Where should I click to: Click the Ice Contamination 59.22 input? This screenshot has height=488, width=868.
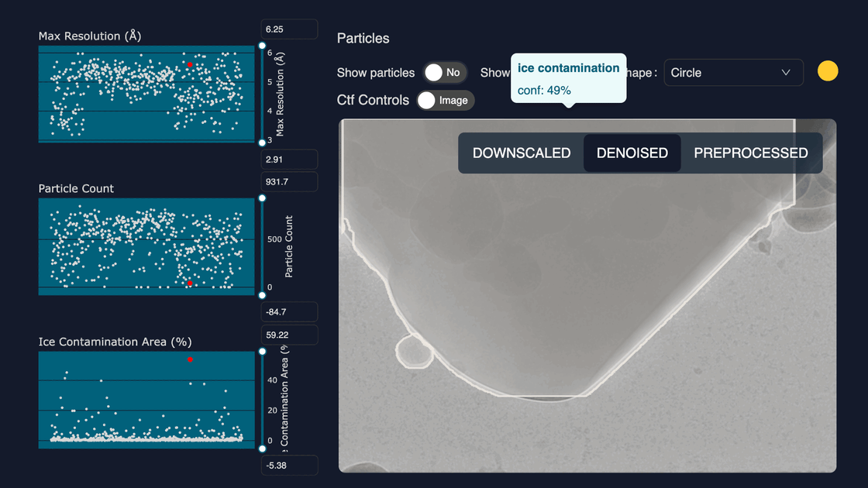coord(289,335)
